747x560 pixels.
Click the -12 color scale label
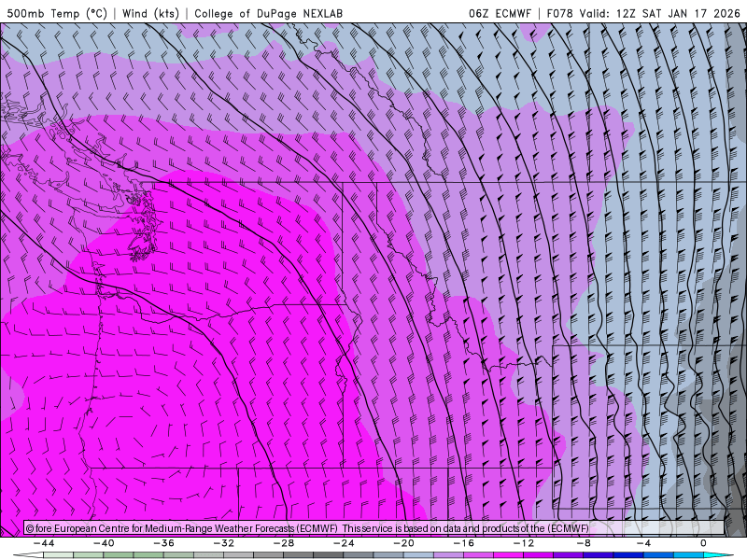point(524,543)
